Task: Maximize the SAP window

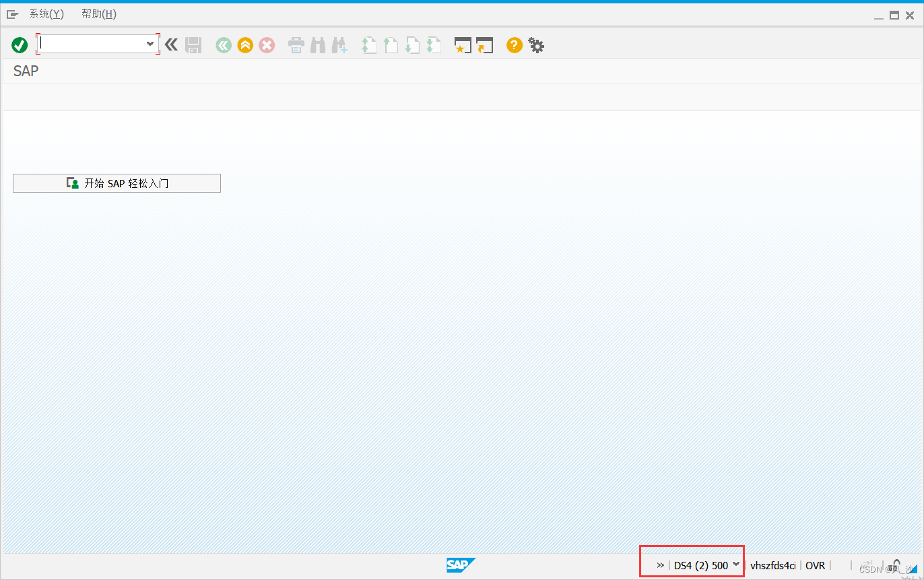Action: point(894,15)
